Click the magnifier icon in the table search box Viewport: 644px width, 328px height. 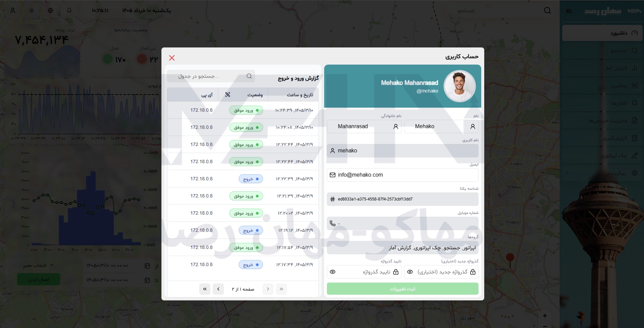click(x=249, y=76)
